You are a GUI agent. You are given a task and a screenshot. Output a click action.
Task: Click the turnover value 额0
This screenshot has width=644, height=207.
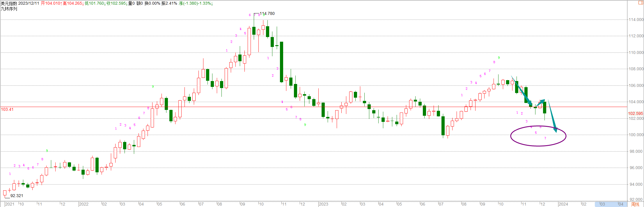point(140,3)
